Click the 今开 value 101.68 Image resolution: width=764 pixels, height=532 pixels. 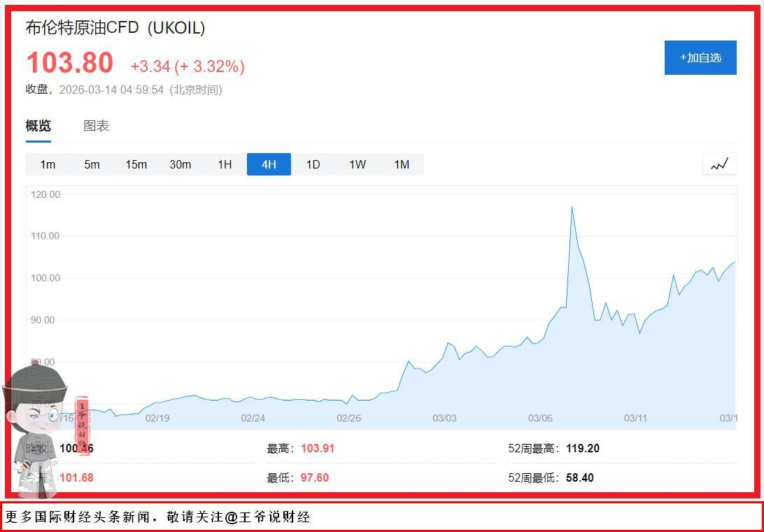(76, 477)
